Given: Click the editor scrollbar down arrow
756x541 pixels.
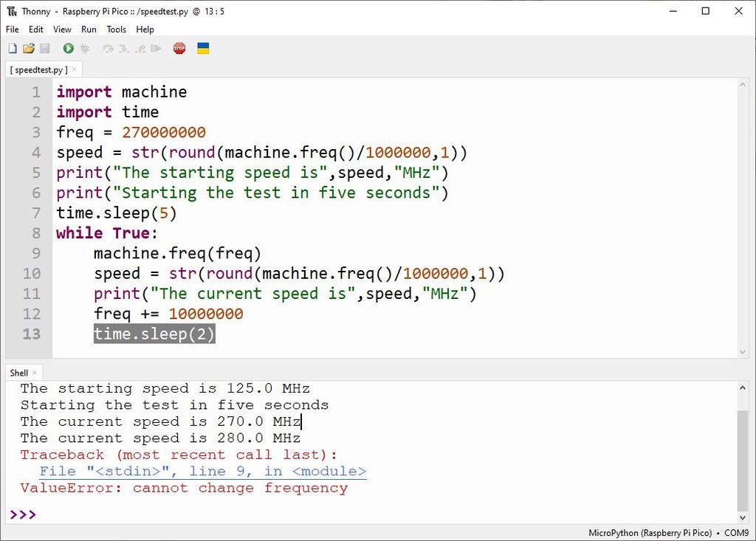Looking at the screenshot, I should point(743,352).
